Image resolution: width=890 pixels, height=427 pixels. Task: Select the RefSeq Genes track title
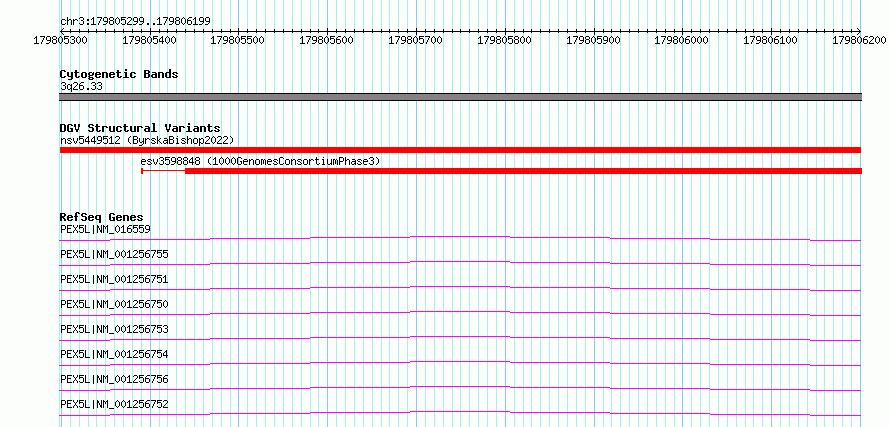(x=102, y=217)
